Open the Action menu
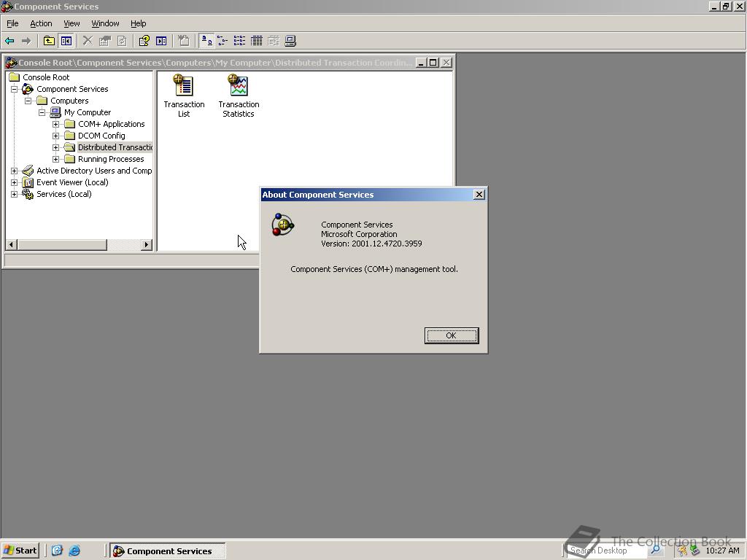The width and height of the screenshot is (747, 560). point(41,23)
